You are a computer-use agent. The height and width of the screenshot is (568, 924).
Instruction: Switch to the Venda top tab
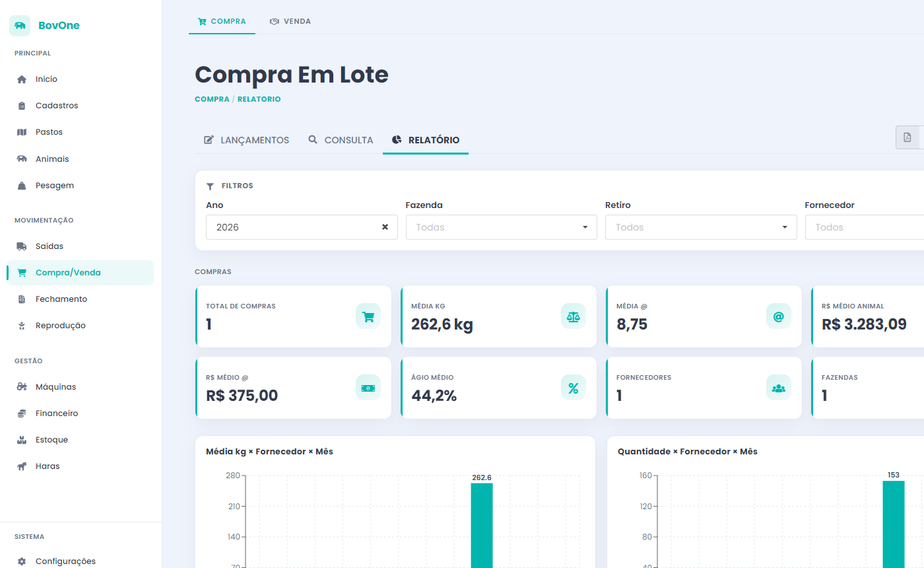290,21
